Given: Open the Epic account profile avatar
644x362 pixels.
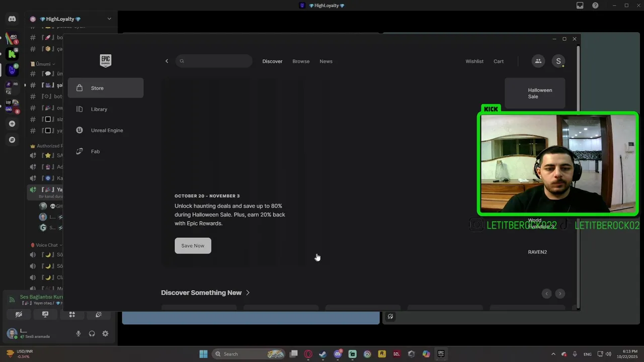Looking at the screenshot, I should 558,61.
